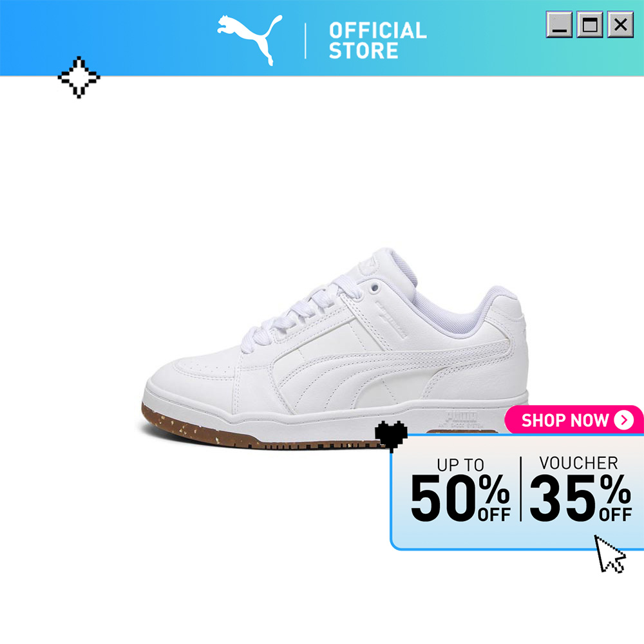Click the retro minimize window icon
This screenshot has width=644, height=644.
point(559,24)
